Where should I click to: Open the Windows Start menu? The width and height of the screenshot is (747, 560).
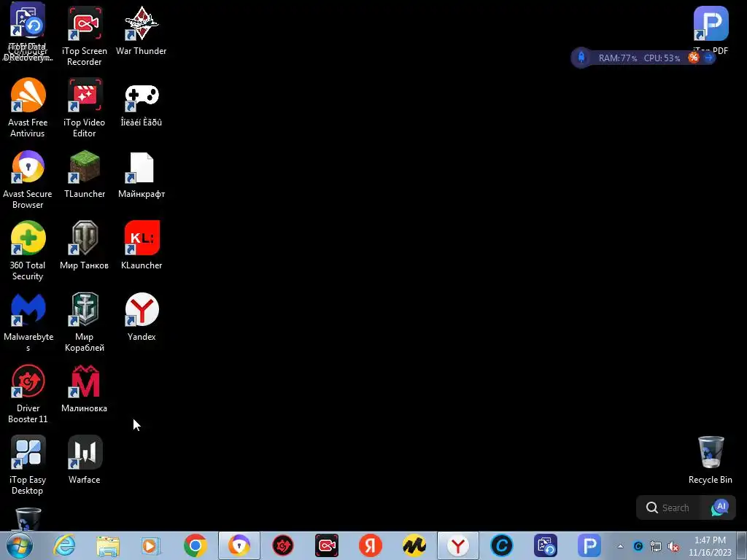[x=20, y=545]
